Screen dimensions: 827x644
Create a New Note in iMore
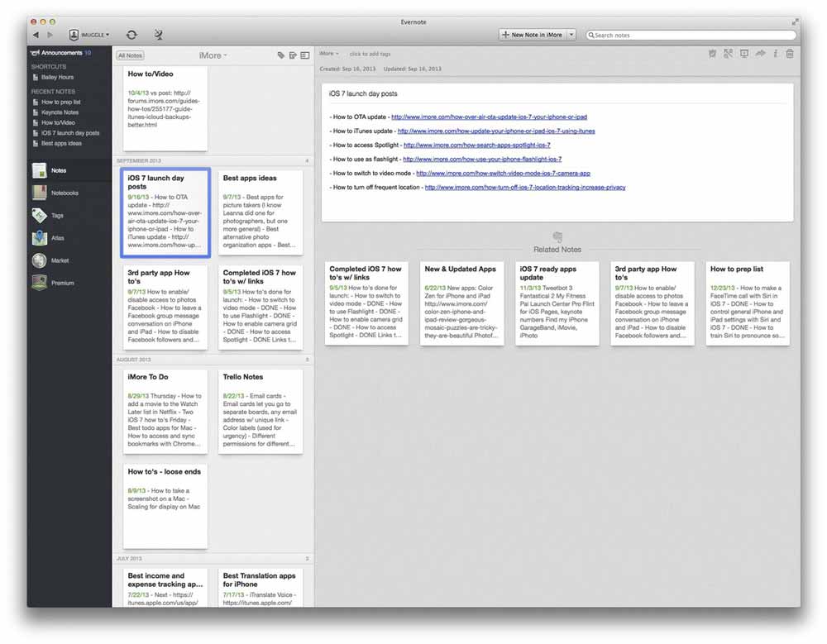point(532,35)
